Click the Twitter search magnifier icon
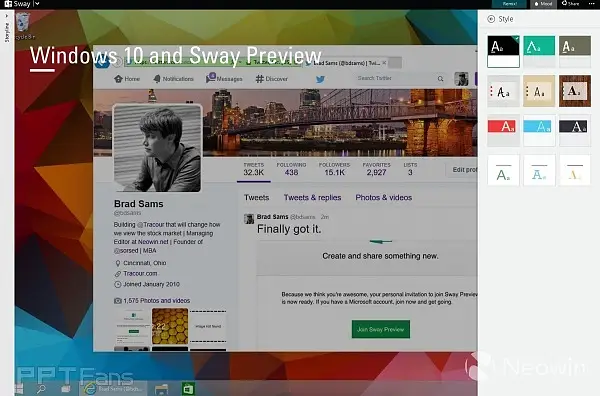This screenshot has height=396, width=600. (x=440, y=79)
